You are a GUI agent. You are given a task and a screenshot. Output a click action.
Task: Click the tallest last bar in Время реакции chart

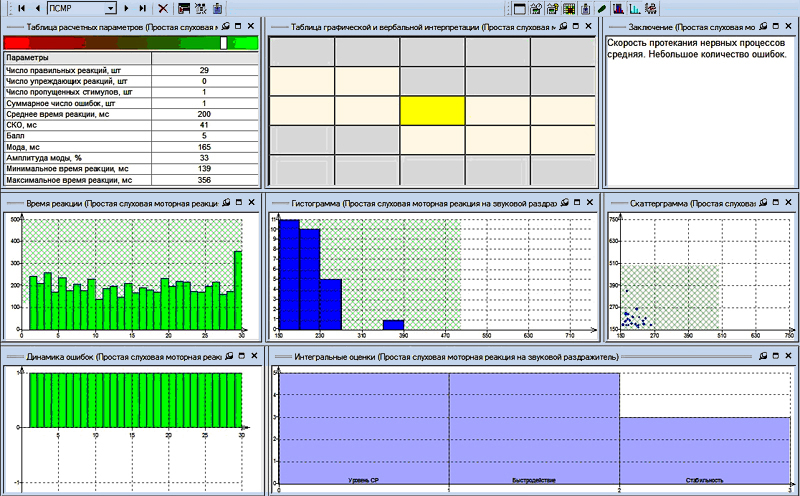pyautogui.click(x=238, y=290)
